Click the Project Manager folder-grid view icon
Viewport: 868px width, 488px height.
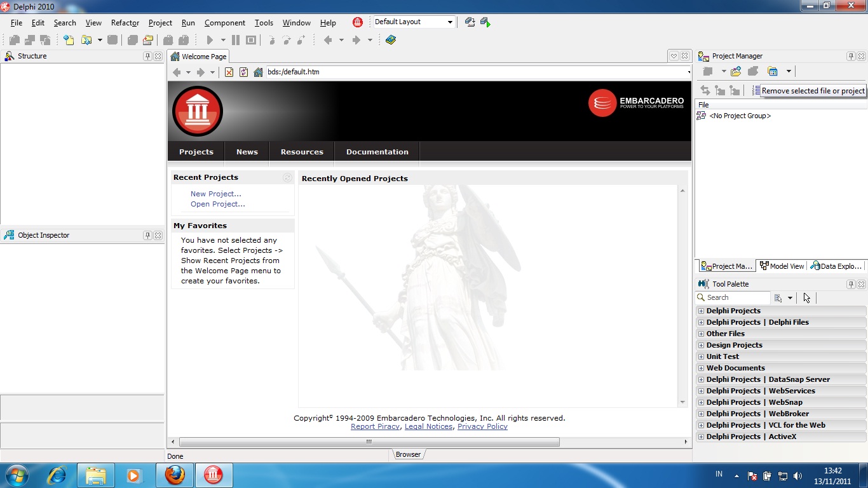[x=773, y=71]
